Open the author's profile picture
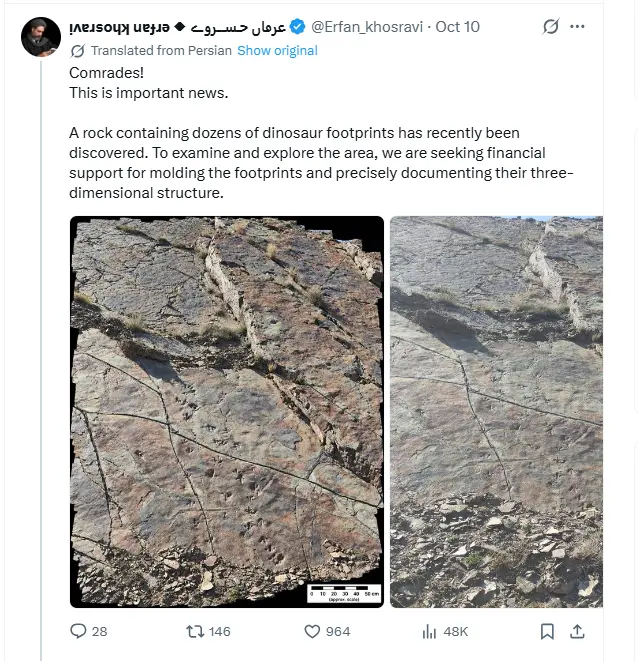This screenshot has height=662, width=638. click(x=41, y=37)
